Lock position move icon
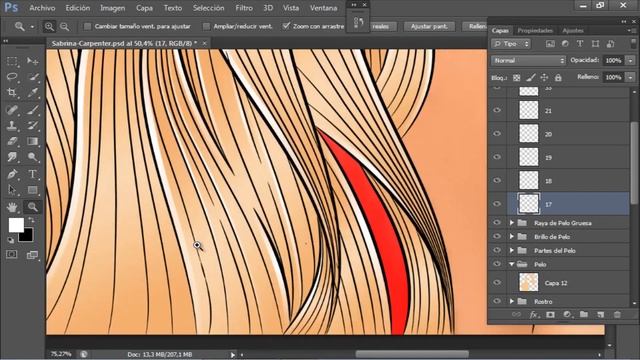Image resolution: width=640 pixels, height=360 pixels. coord(544,78)
